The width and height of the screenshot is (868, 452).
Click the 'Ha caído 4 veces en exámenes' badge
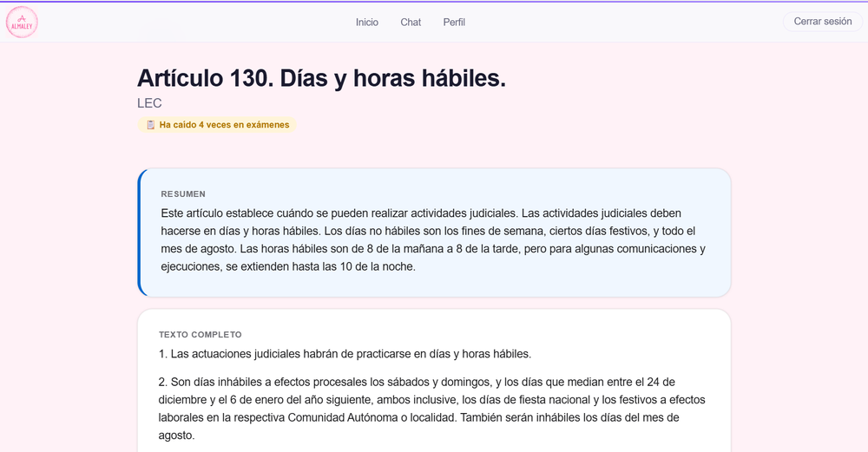point(217,125)
